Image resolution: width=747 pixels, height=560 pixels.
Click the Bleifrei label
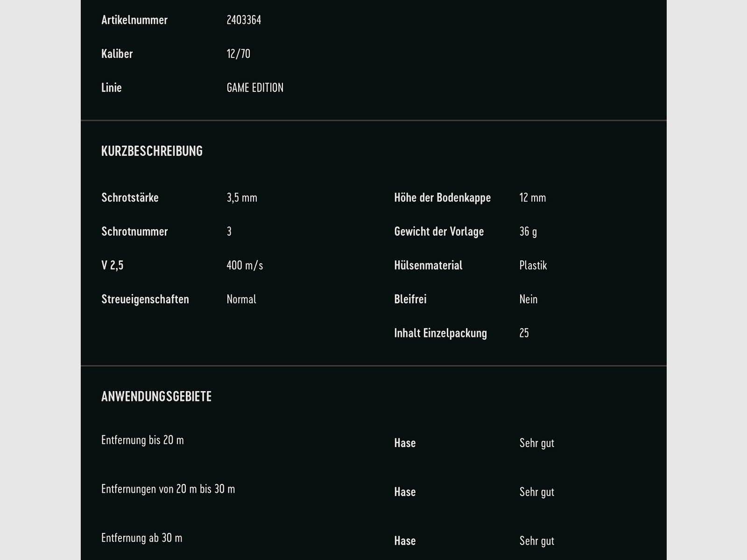410,299
